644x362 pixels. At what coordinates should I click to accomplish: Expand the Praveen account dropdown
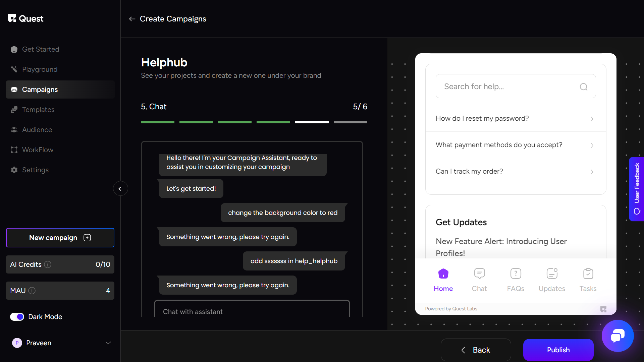[108, 343]
